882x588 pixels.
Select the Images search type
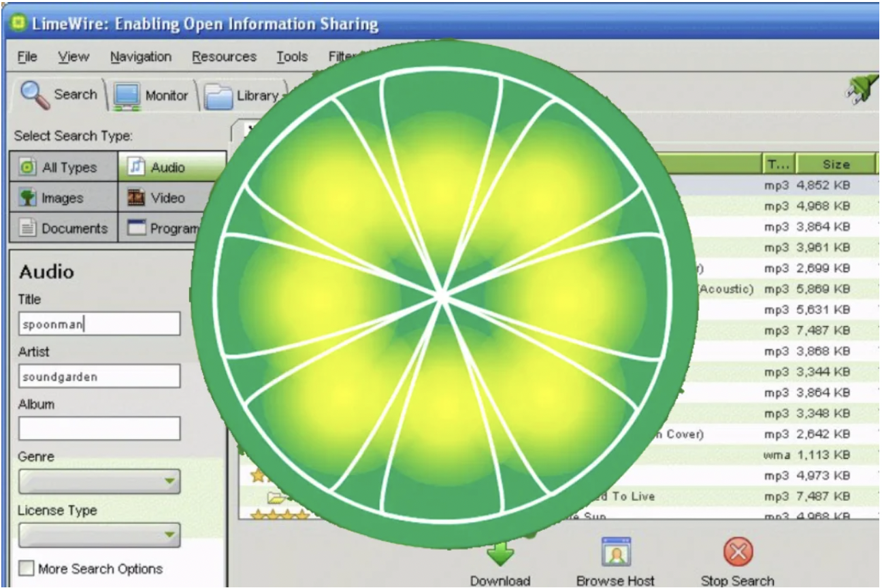(63, 198)
